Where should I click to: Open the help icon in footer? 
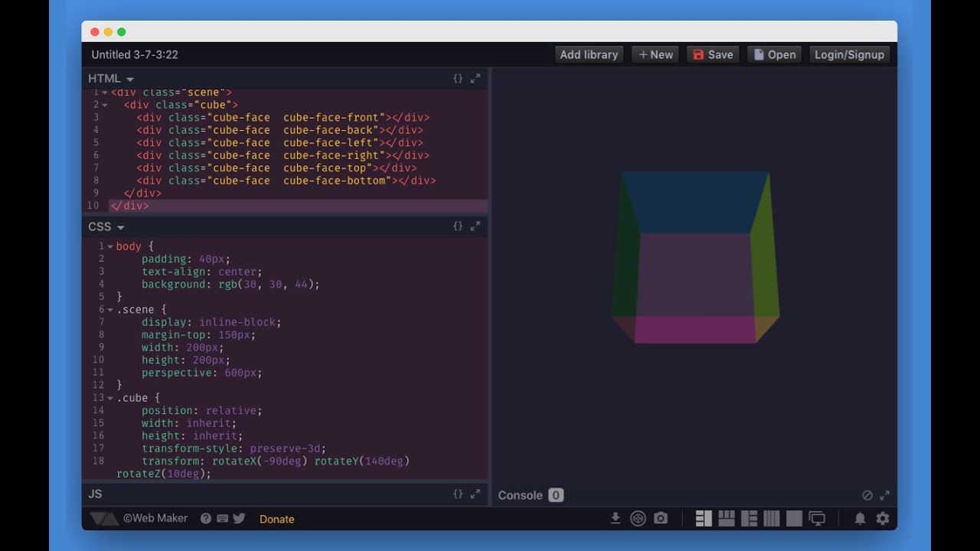coord(206,518)
